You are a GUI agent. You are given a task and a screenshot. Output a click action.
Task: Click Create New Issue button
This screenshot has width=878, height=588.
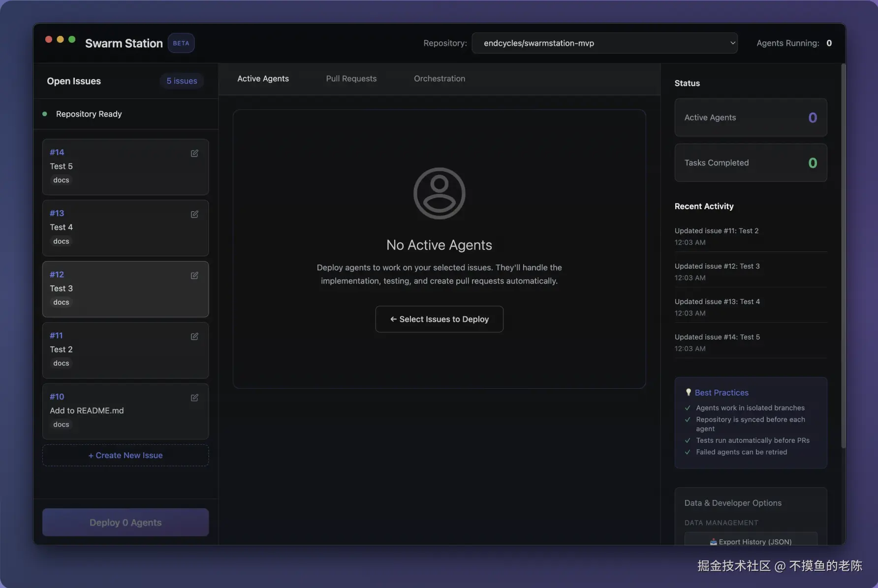click(125, 455)
